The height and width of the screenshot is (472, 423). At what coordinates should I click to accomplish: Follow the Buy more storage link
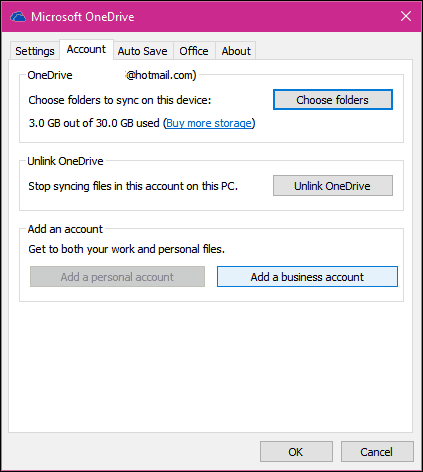pos(209,123)
